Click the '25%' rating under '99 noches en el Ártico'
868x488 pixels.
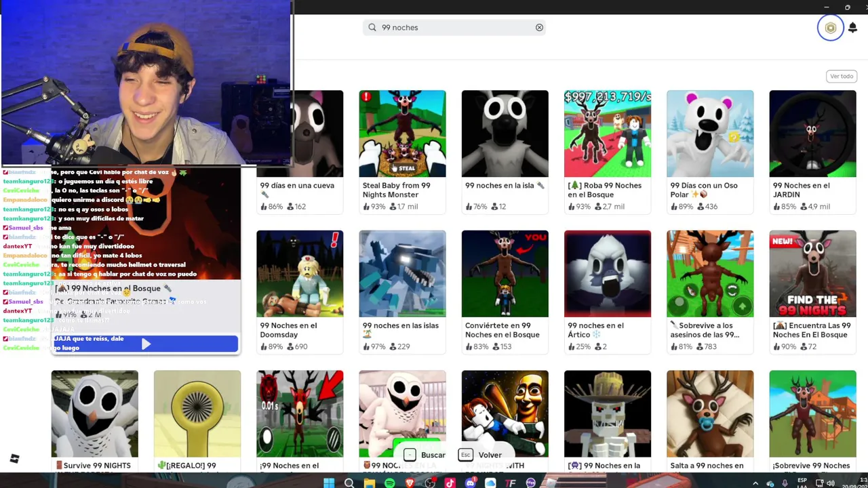tap(579, 347)
